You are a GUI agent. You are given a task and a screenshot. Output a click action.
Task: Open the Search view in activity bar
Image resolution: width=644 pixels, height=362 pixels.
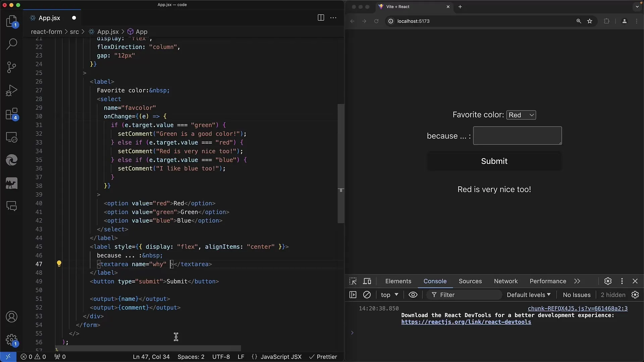click(12, 44)
